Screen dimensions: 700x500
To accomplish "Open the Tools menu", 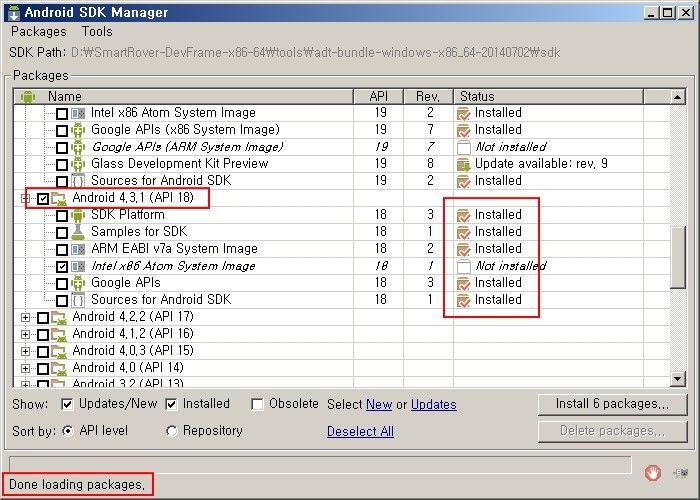I will coord(97,32).
